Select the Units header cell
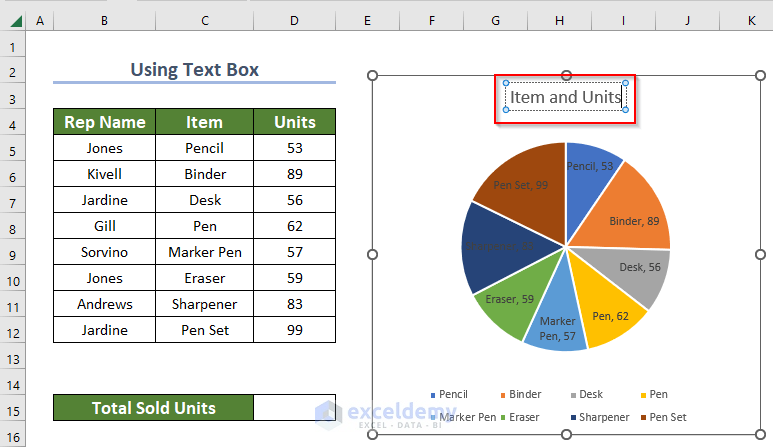Screen dimensions: 773x447 [295, 122]
